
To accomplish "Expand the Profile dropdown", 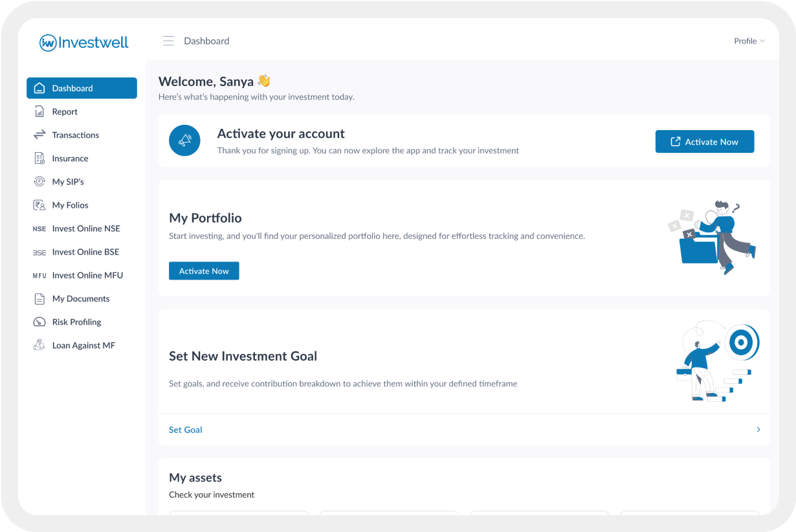I will pos(749,41).
